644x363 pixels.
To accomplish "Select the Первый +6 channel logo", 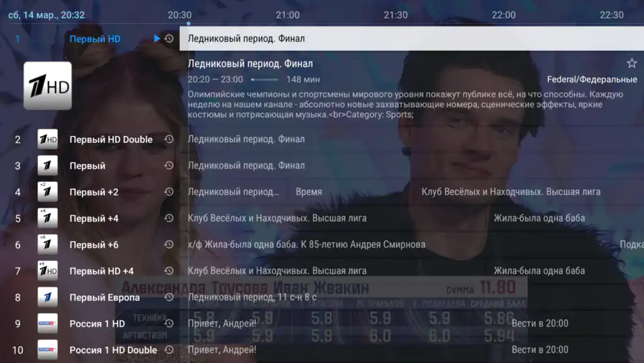I will 48,244.
